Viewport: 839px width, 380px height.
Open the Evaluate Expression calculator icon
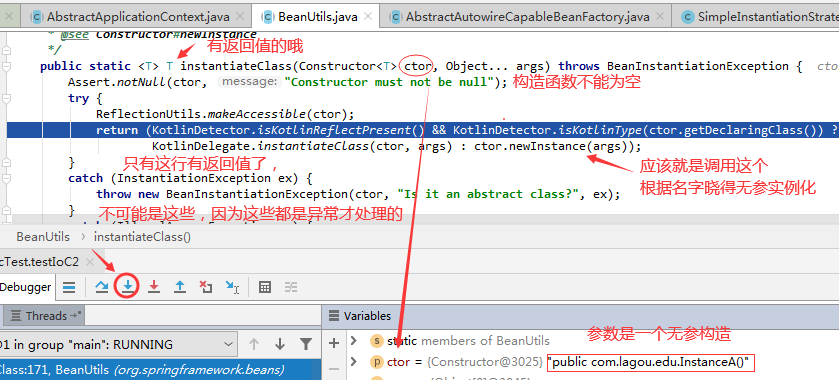[264, 287]
